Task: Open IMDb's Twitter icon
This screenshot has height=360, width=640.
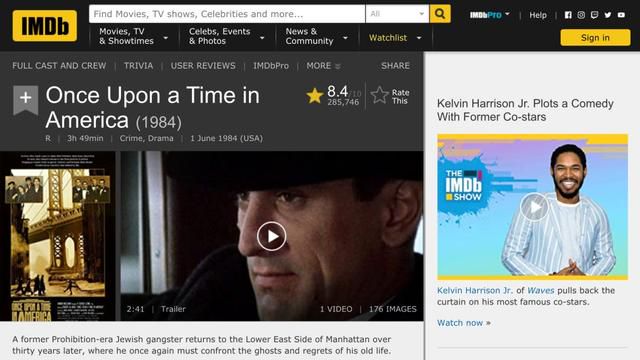Action: (608, 15)
